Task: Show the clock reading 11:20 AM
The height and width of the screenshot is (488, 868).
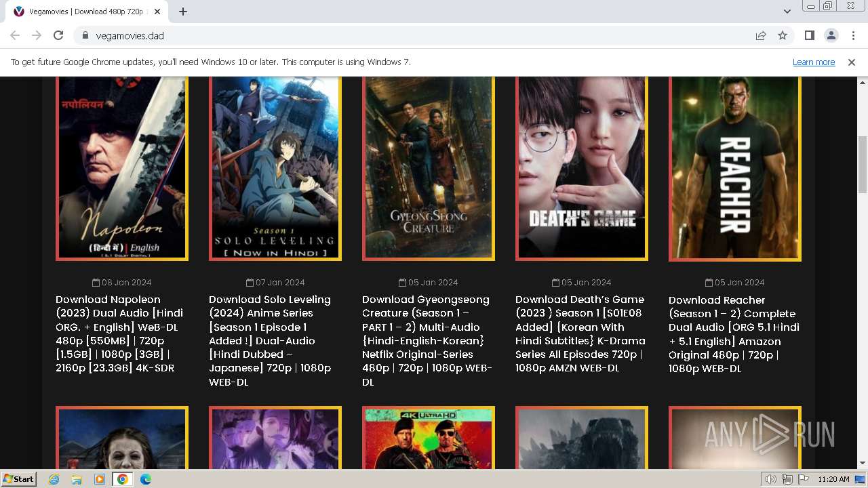Action: pos(833,479)
